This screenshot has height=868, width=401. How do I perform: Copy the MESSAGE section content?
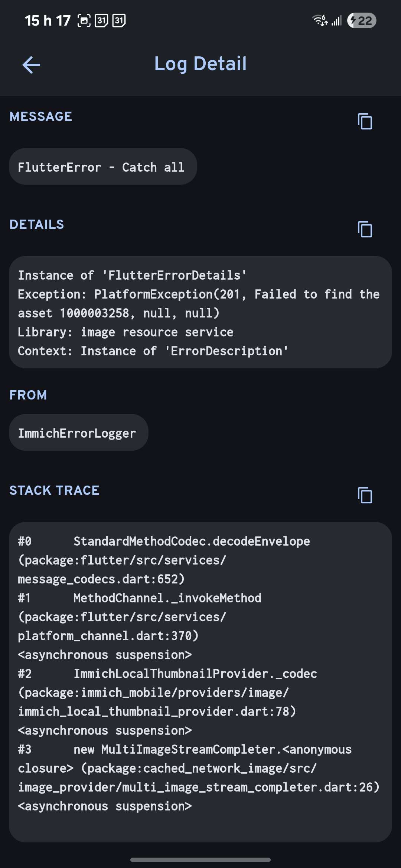365,121
